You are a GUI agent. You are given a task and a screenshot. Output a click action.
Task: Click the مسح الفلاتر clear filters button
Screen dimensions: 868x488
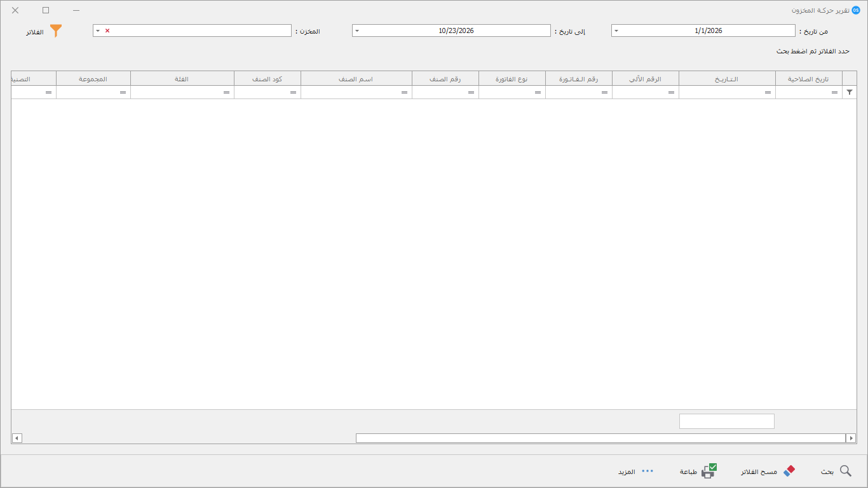pyautogui.click(x=768, y=471)
